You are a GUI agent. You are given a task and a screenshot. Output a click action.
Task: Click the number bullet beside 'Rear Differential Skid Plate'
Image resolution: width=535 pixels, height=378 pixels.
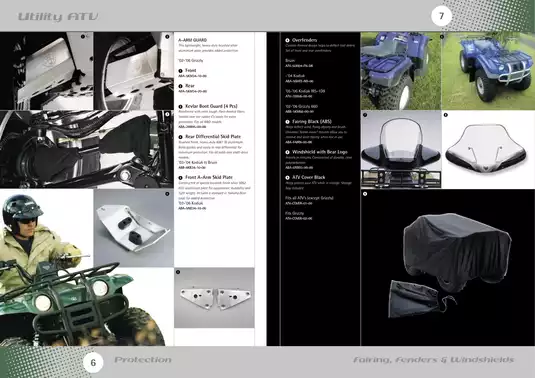click(180, 137)
